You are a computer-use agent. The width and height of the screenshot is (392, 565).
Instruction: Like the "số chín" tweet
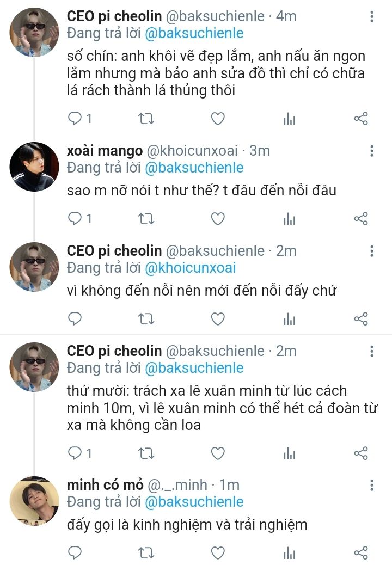tap(218, 118)
